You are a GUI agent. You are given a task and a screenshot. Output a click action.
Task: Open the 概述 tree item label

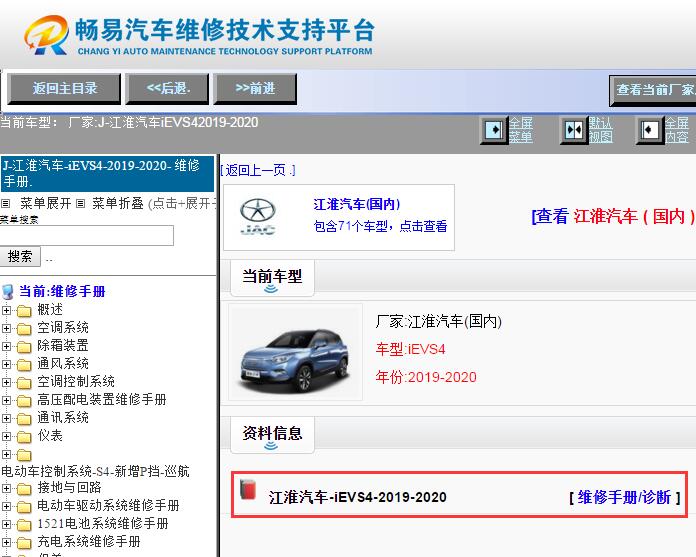(50, 310)
